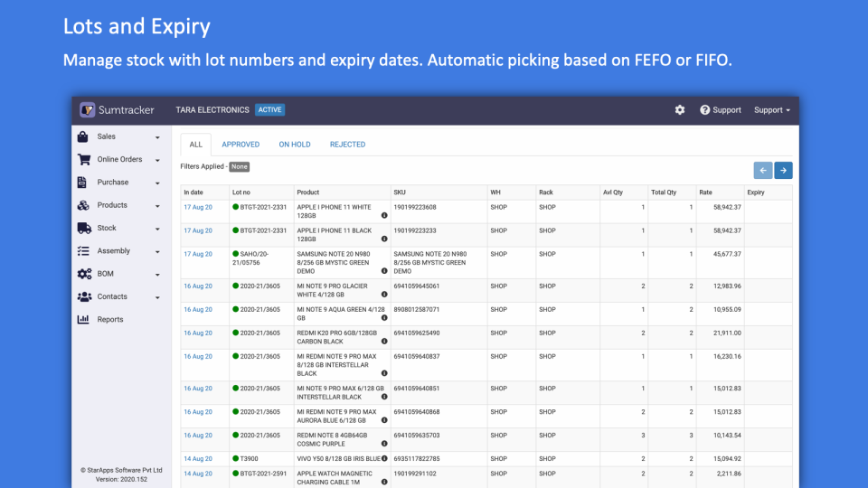Open settings via the gear icon
The height and width of the screenshot is (488, 868).
tap(680, 110)
